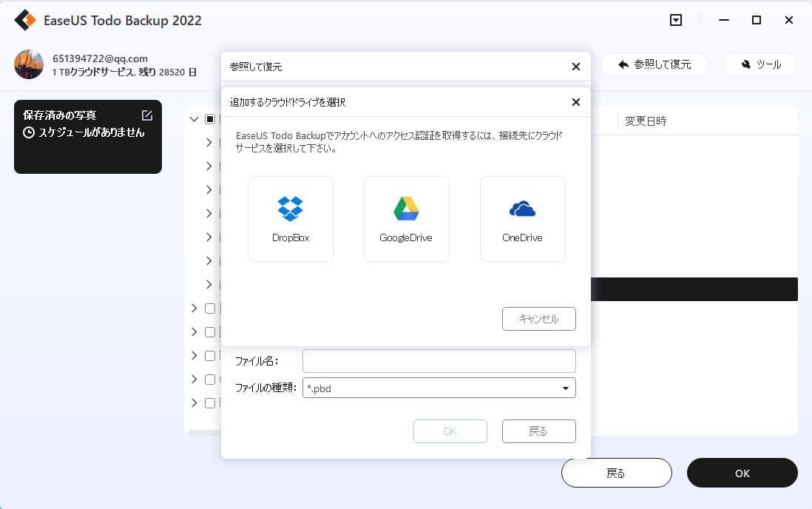Toggle the checkbox of the topmost tree item
The image size is (812, 509).
(x=209, y=119)
